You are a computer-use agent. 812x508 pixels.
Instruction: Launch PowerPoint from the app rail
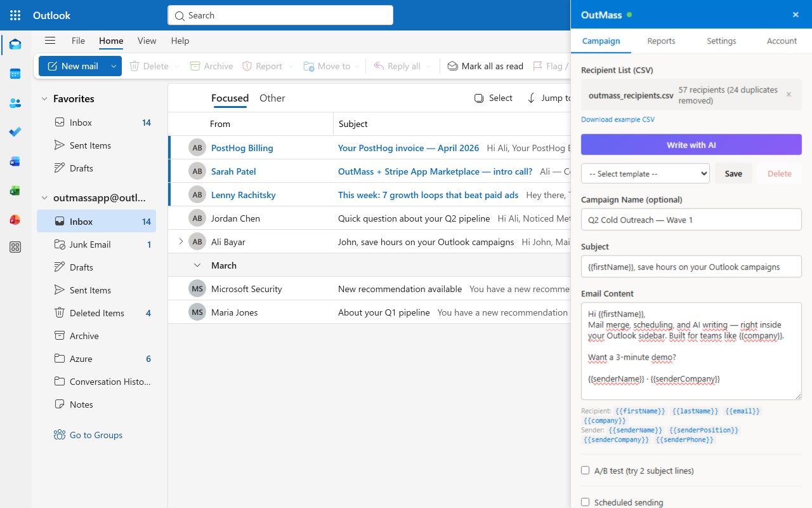coord(15,220)
